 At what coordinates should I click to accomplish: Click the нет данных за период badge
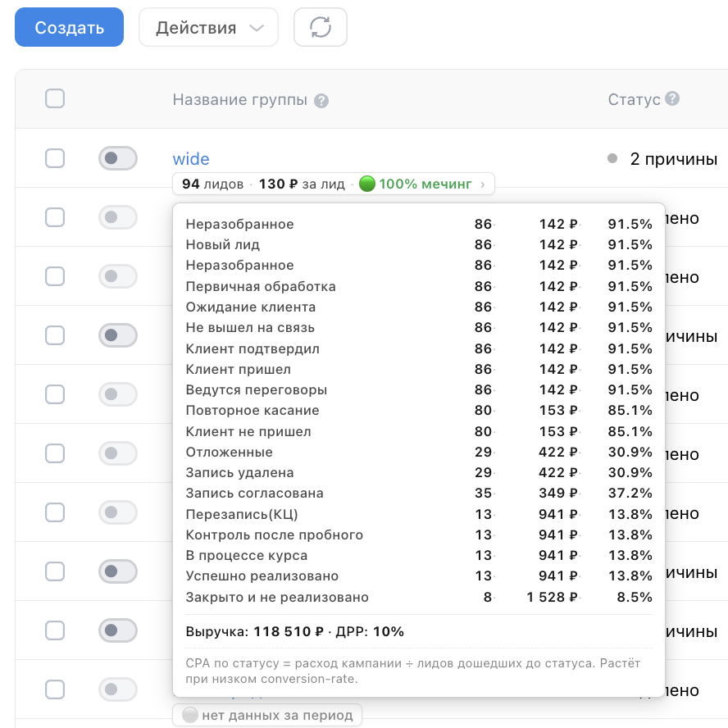[267, 715]
